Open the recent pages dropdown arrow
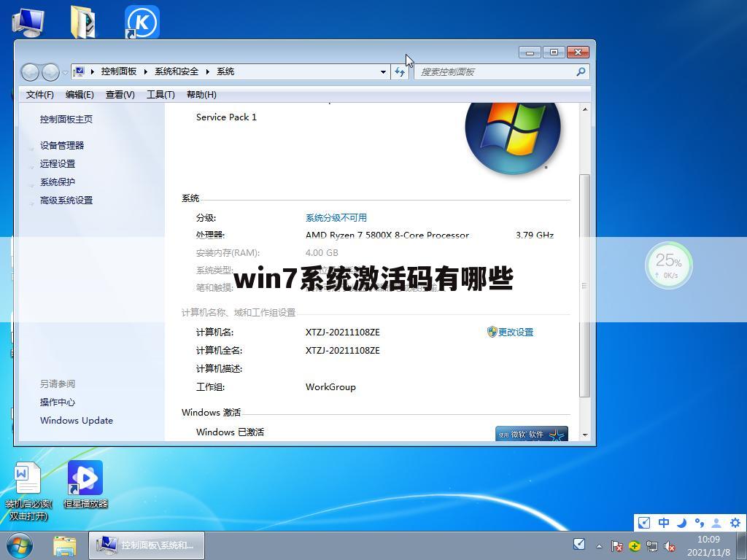 65,73
